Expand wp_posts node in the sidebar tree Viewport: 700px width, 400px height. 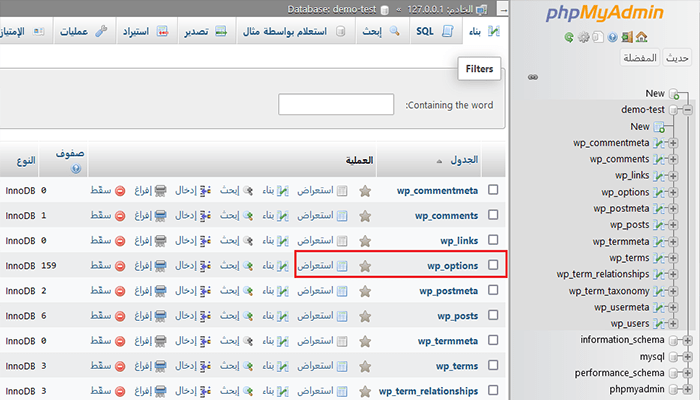(673, 225)
